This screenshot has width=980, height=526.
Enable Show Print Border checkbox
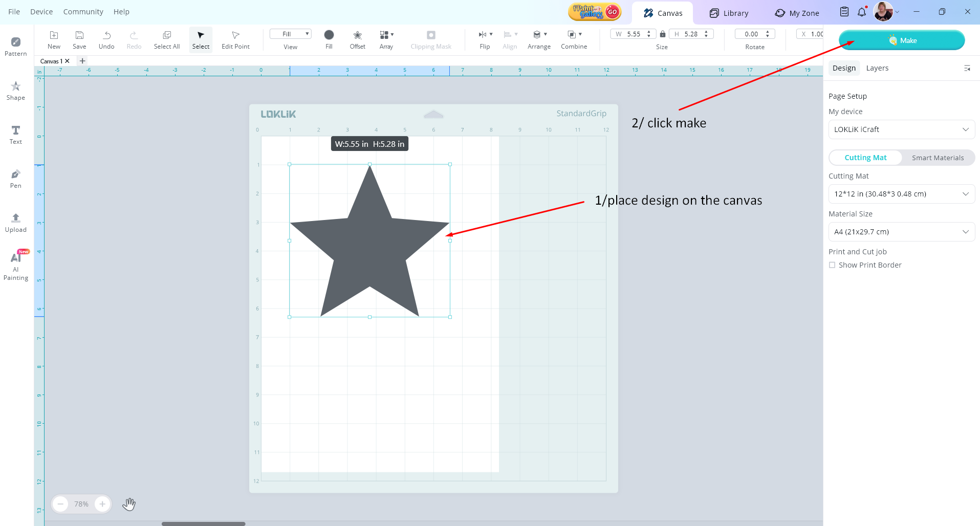point(832,265)
